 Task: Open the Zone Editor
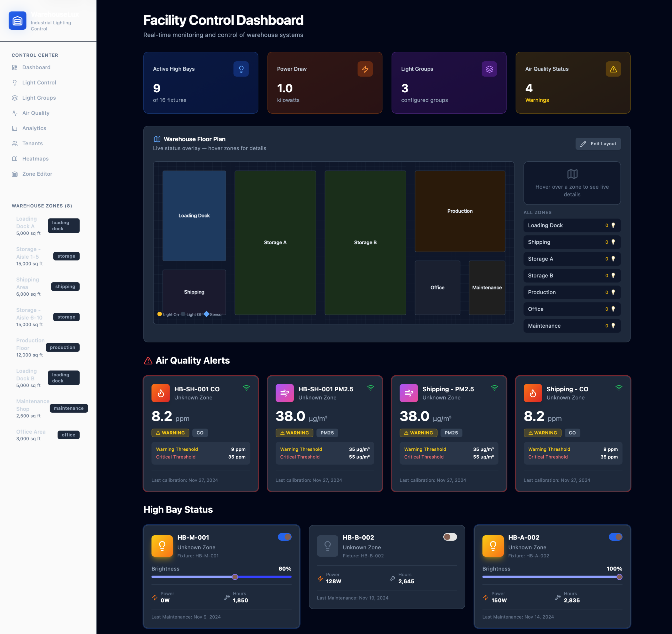coord(48,174)
